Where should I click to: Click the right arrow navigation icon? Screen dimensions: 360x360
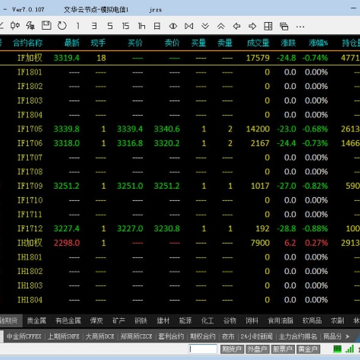tap(252, 26)
